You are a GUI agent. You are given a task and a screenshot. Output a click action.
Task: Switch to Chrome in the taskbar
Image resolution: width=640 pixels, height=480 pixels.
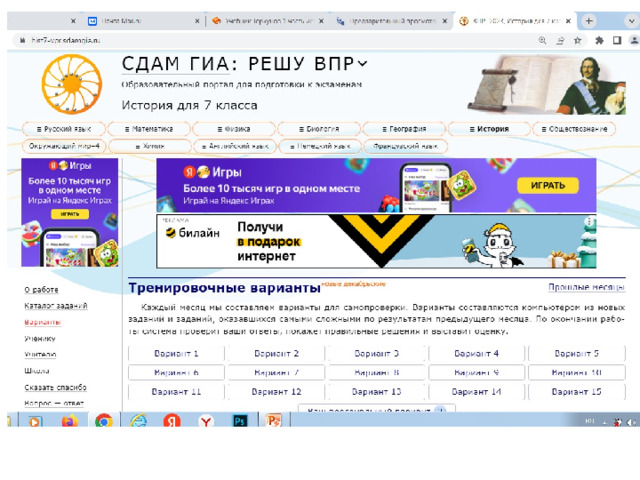click(x=104, y=421)
